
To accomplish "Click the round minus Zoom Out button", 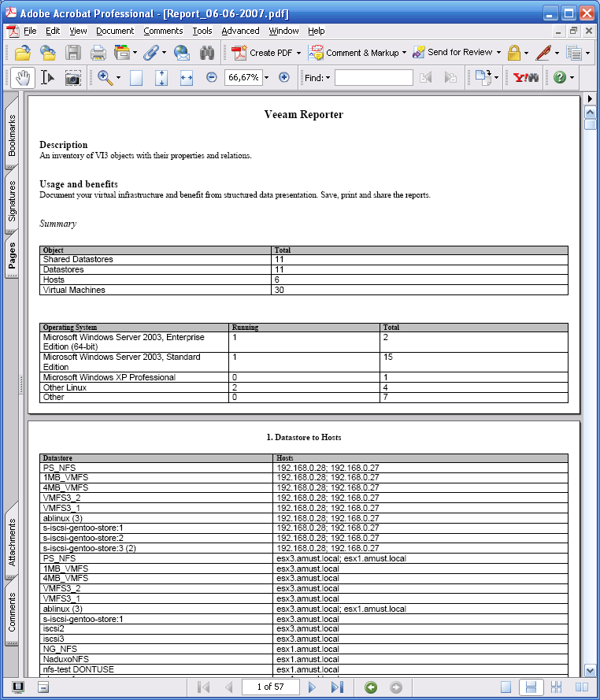I will 212,77.
